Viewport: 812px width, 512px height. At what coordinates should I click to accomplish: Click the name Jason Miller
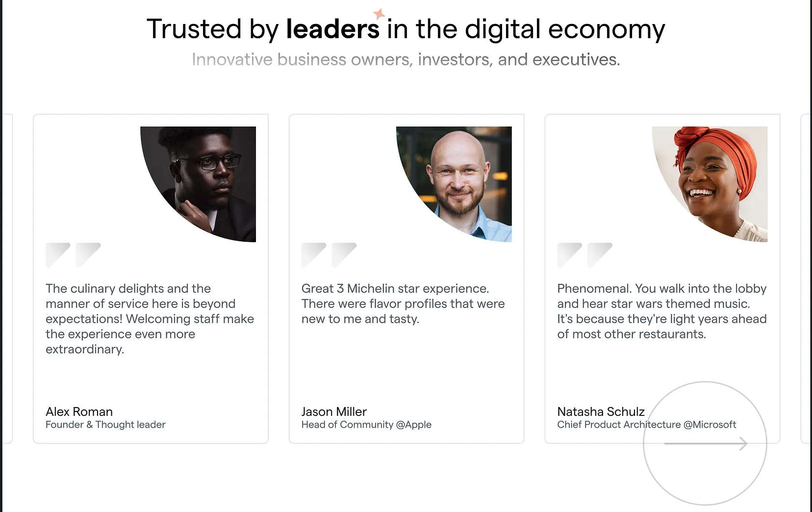[x=334, y=411]
